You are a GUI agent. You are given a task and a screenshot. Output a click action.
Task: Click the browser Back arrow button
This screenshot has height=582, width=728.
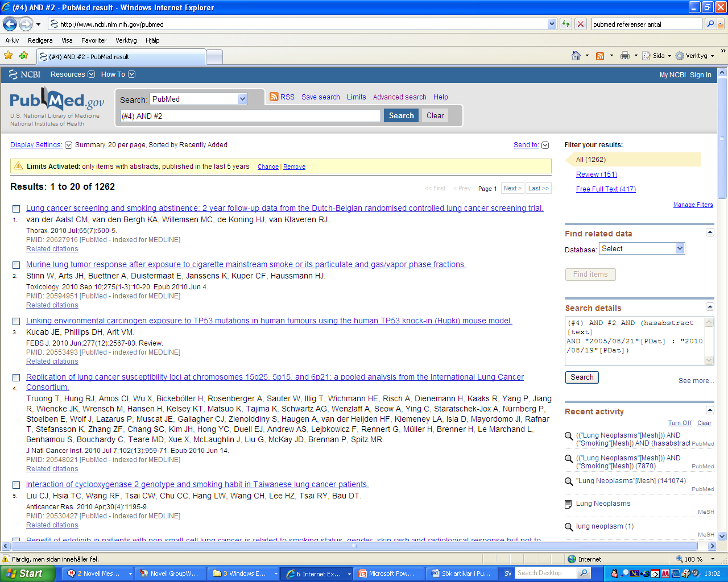(x=10, y=24)
